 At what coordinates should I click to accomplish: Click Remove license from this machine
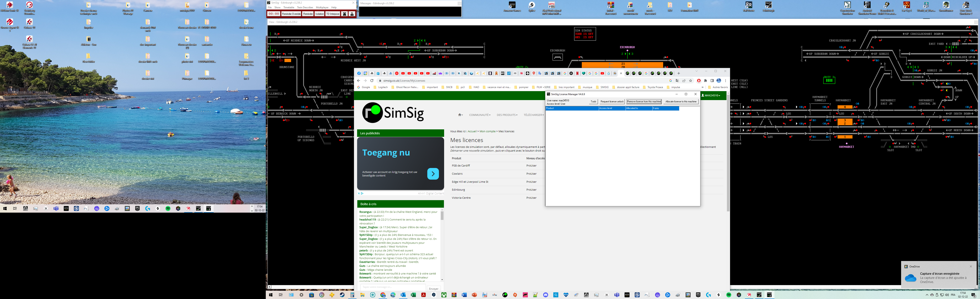[x=644, y=102]
